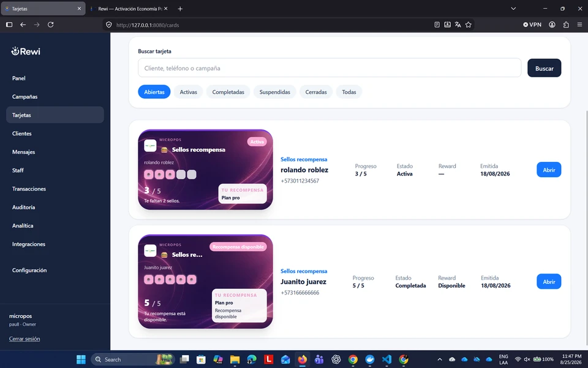Click rolando roblez's card preview image
Screen dimensions: 588x368
tap(206, 170)
